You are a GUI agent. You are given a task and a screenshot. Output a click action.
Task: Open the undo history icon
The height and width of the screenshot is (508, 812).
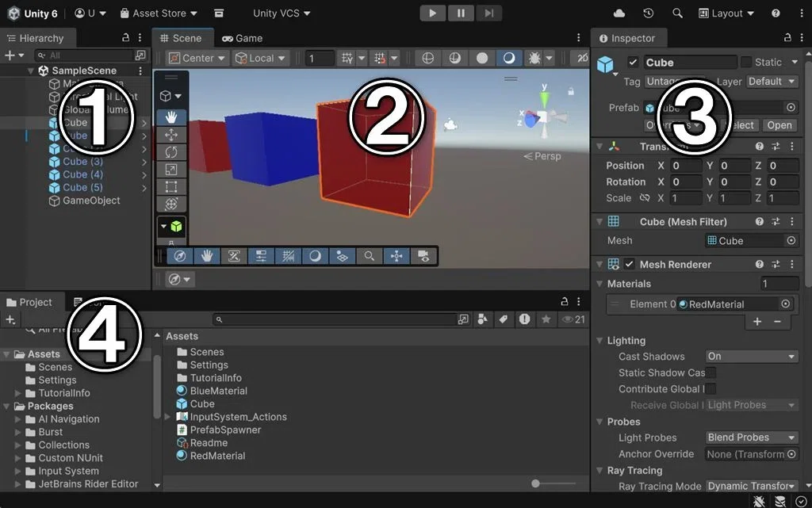[649, 13]
